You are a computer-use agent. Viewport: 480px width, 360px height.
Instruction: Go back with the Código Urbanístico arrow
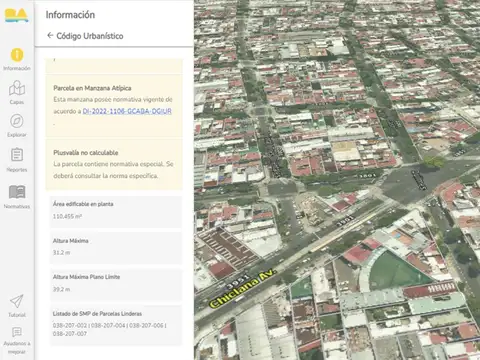coord(50,35)
